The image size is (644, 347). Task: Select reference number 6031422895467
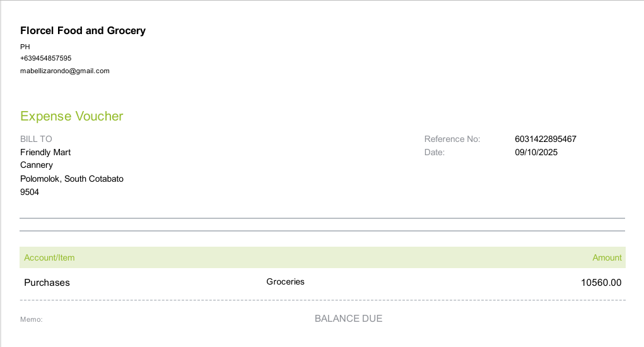pos(546,139)
